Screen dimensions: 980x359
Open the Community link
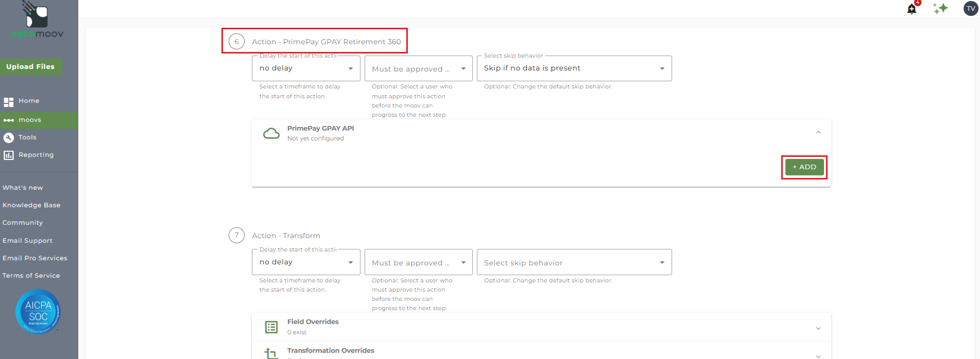pyautogui.click(x=23, y=223)
